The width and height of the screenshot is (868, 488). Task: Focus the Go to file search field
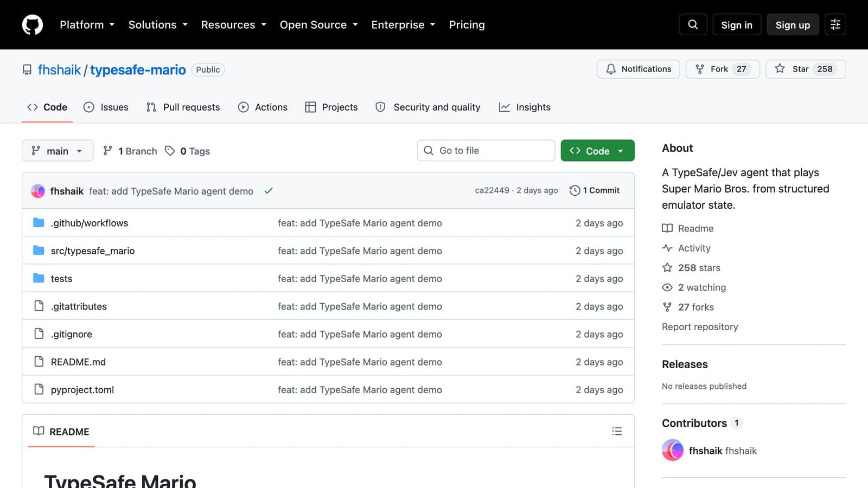click(x=486, y=151)
